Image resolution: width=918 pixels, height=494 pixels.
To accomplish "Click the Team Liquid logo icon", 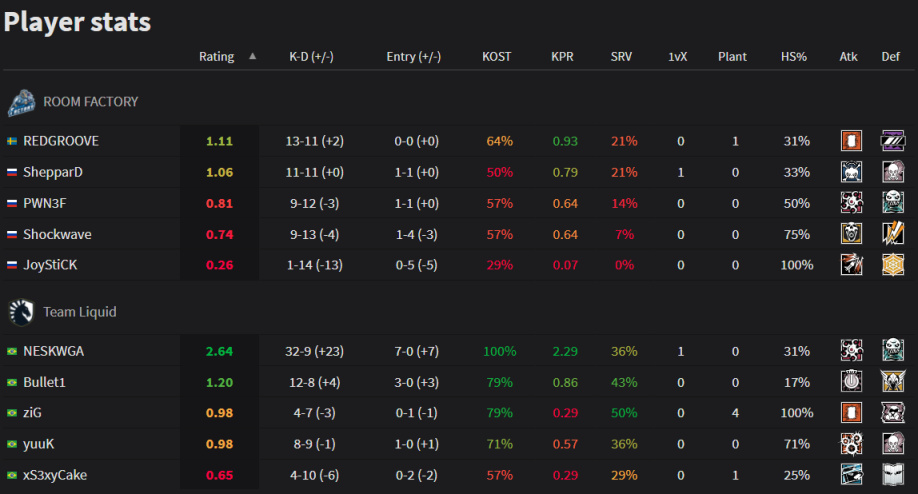I will 21,312.
